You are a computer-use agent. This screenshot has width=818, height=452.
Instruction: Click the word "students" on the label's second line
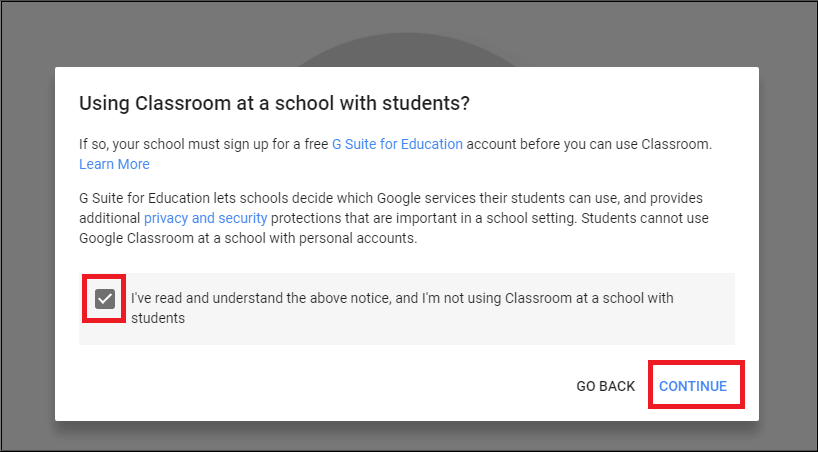158,318
